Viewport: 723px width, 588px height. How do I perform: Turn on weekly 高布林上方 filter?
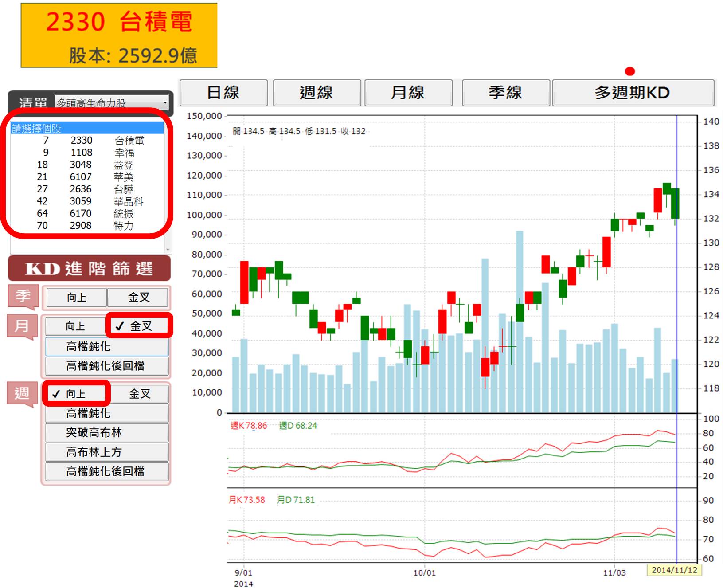tap(106, 452)
